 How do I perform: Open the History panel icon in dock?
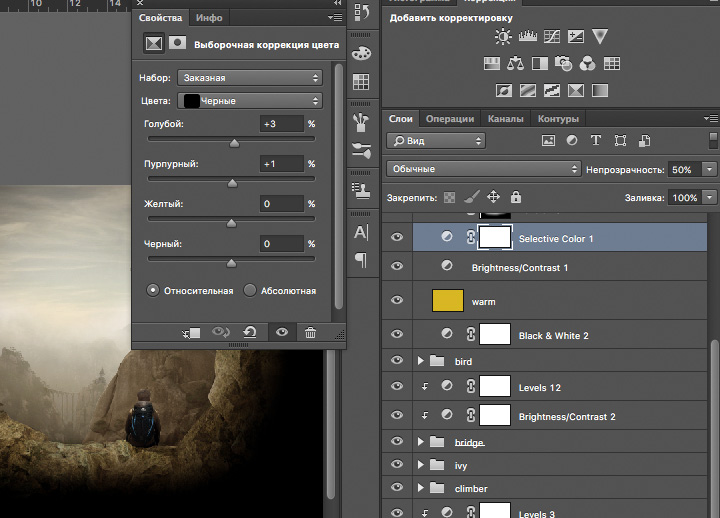pyautogui.click(x=361, y=12)
